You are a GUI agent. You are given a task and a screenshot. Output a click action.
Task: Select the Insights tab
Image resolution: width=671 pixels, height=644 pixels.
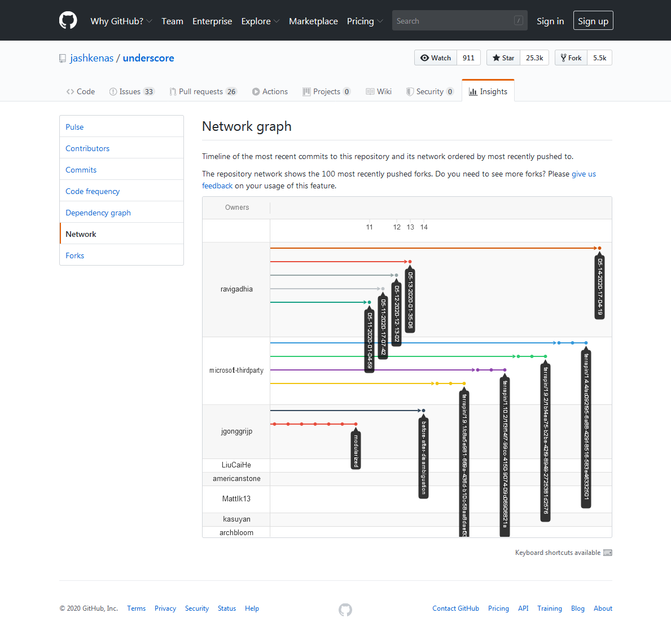(488, 91)
